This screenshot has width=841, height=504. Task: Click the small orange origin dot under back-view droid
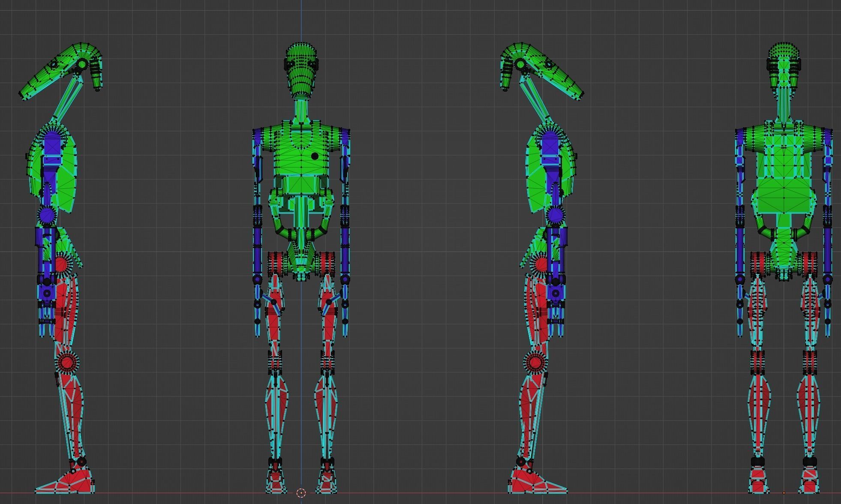[x=784, y=493]
